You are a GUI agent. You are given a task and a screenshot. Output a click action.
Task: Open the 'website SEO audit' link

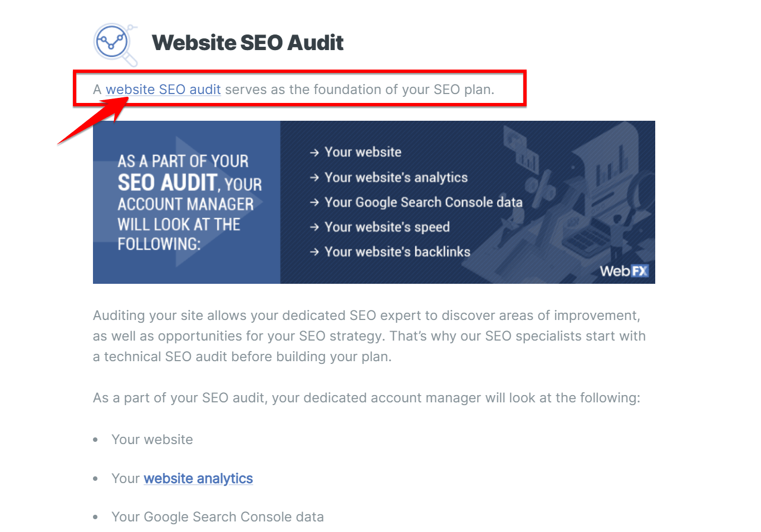tap(163, 90)
